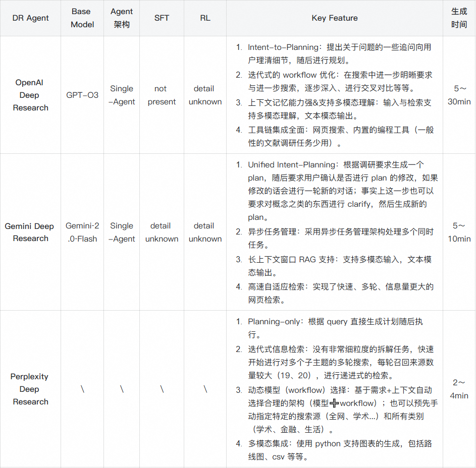The image size is (476, 468).
Task: Click the "2~4min" generation time cell
Action: (x=459, y=389)
